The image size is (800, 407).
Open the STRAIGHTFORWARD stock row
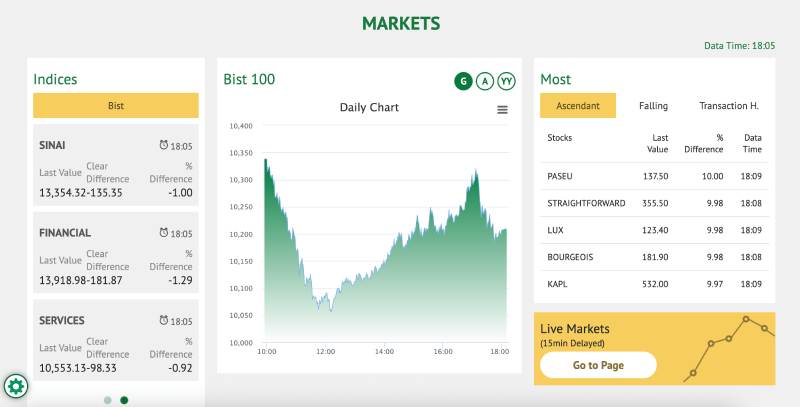tap(654, 203)
